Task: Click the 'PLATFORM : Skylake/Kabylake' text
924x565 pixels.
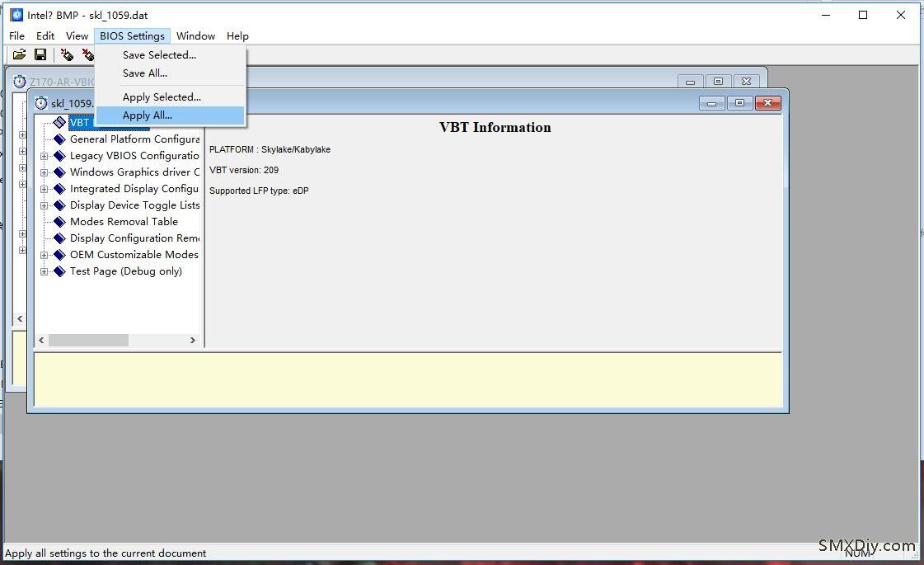Action: click(270, 150)
